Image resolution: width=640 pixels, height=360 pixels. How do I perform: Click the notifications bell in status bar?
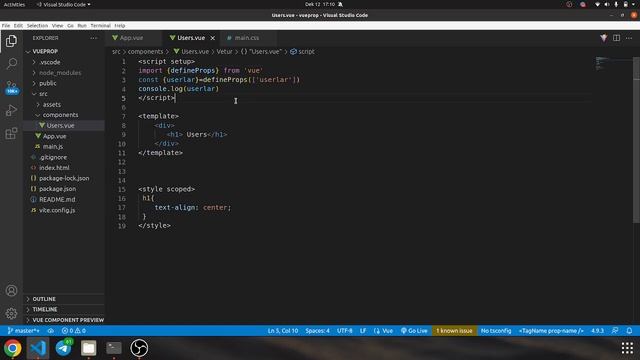pos(629,331)
